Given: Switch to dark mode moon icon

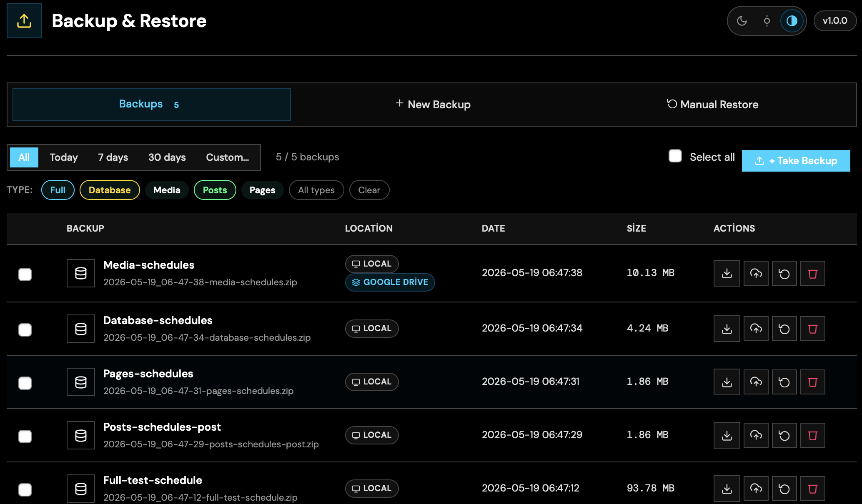Looking at the screenshot, I should tap(742, 21).
